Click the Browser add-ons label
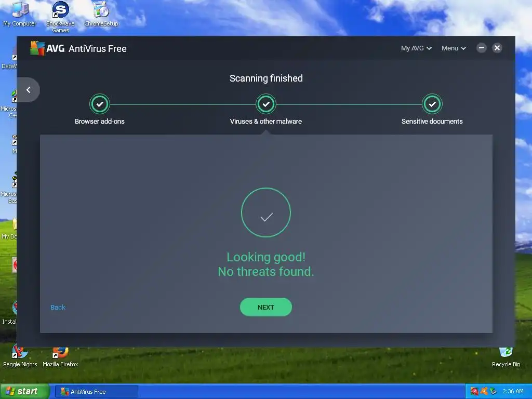 point(99,122)
